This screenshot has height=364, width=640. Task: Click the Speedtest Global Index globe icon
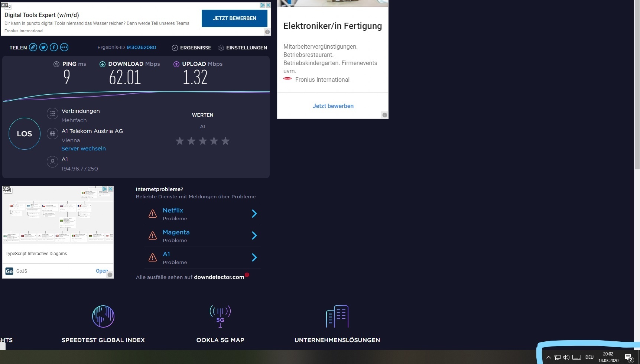(103, 316)
